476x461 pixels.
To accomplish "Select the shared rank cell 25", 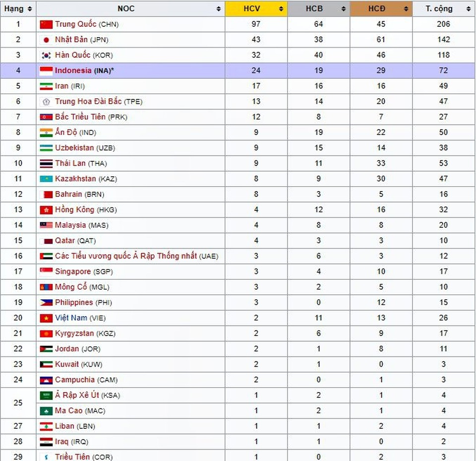I will coord(18,403).
